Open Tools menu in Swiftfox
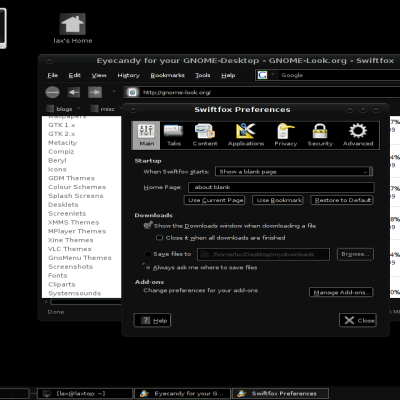The width and height of the screenshot is (400, 400). pos(203,75)
